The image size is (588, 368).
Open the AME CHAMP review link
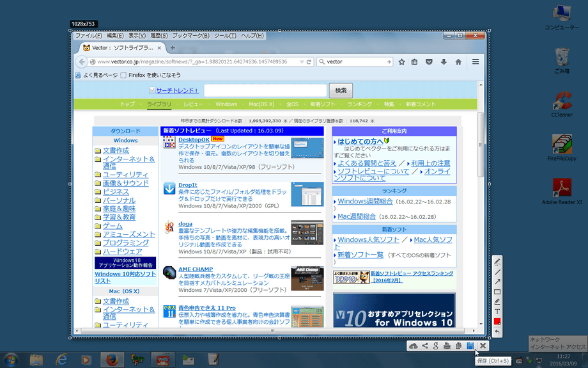[x=196, y=269]
